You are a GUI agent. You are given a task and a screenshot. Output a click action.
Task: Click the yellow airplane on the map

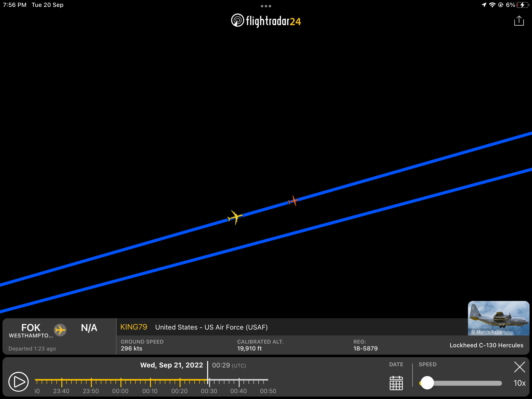tap(235, 217)
